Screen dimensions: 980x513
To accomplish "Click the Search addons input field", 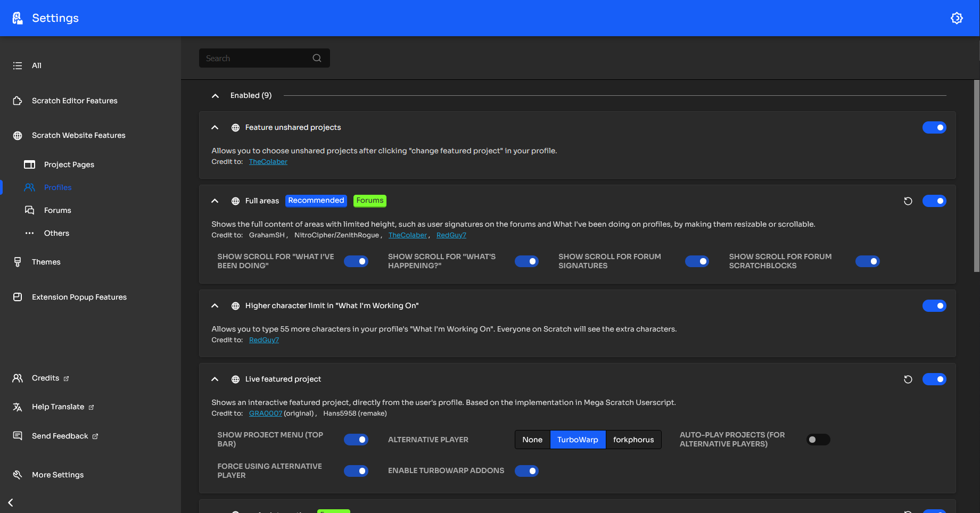I will (x=265, y=58).
